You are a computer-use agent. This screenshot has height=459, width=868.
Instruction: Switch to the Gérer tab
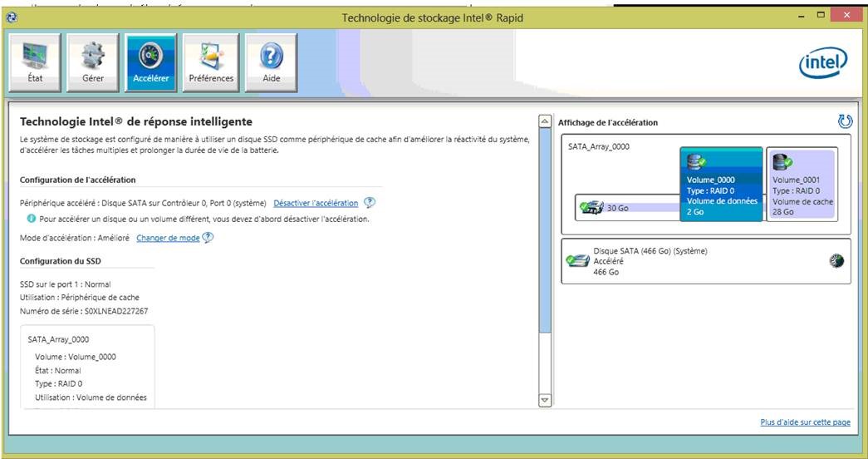(x=92, y=62)
